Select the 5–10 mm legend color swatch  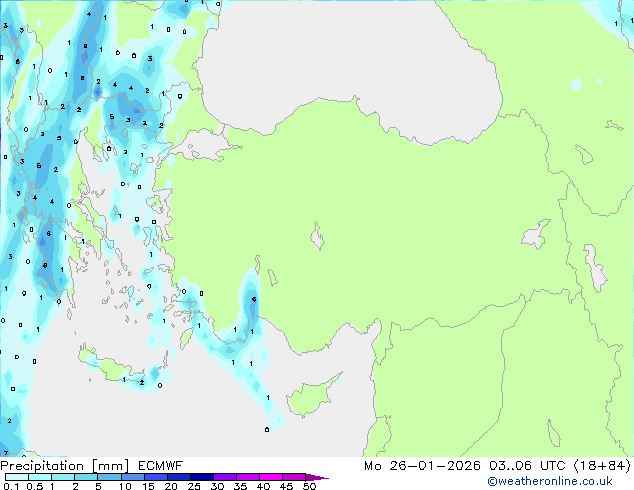110,477
